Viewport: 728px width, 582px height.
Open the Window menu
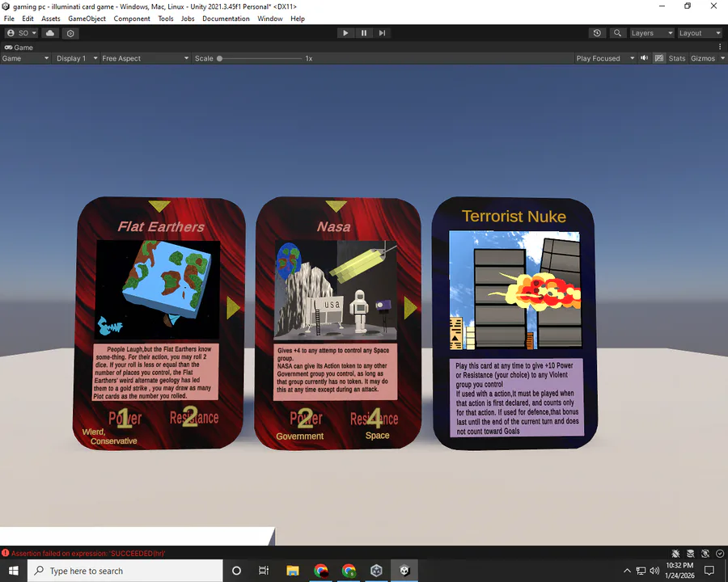click(x=269, y=19)
